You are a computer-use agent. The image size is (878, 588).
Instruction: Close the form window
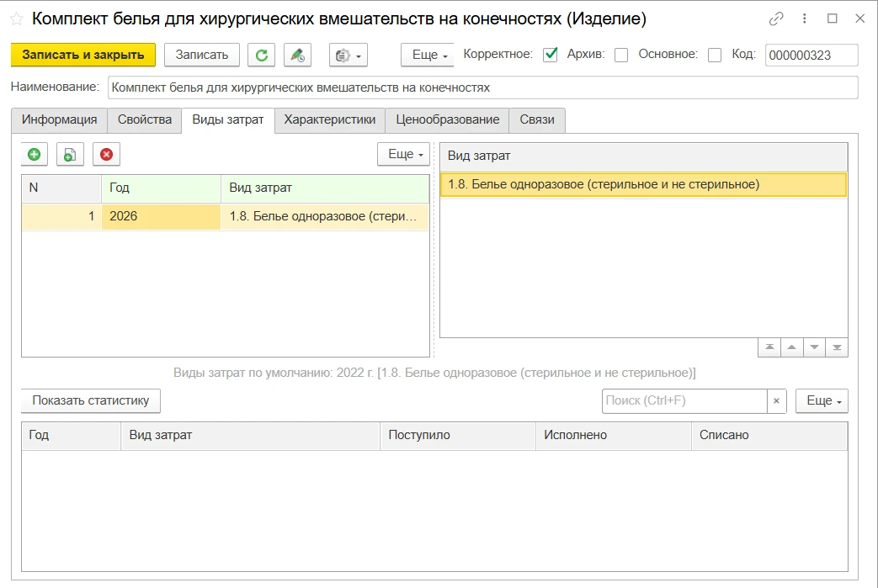pyautogui.click(x=860, y=19)
